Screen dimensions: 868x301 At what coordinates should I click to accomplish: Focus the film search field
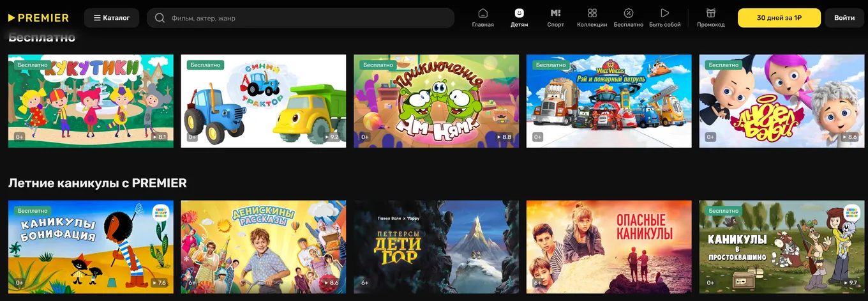coord(301,18)
